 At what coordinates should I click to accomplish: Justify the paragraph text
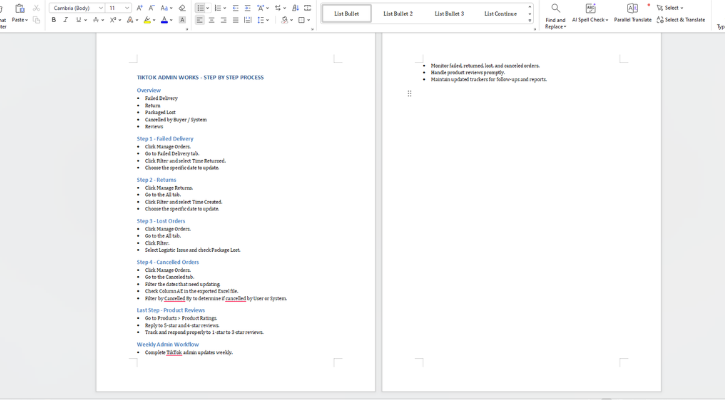click(x=235, y=20)
